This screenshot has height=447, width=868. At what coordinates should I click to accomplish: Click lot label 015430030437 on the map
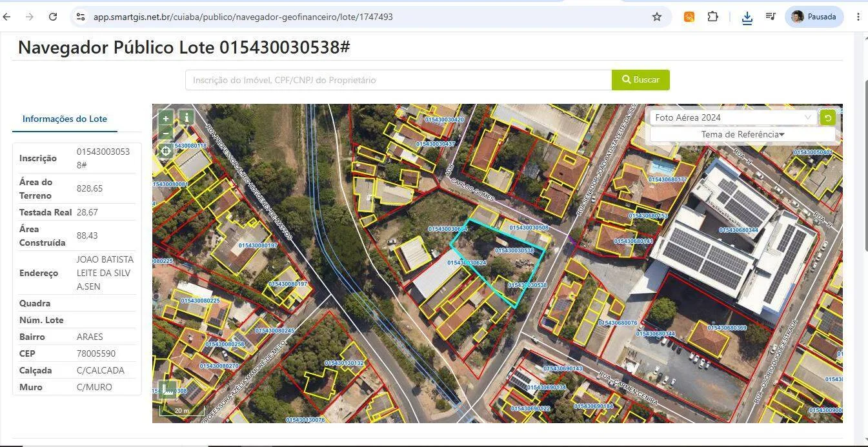click(x=435, y=144)
